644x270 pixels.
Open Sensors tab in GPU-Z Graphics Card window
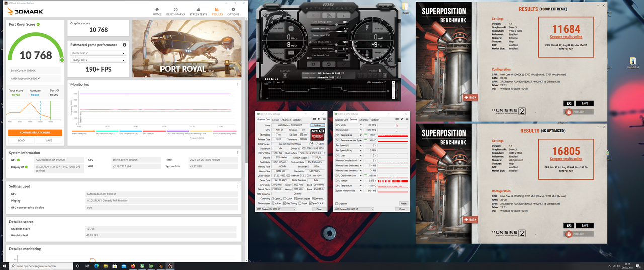point(276,120)
